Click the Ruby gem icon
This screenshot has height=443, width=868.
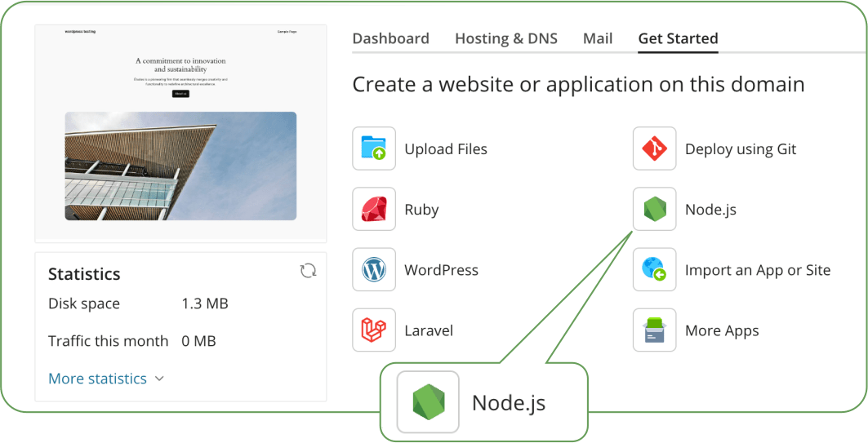coord(374,209)
